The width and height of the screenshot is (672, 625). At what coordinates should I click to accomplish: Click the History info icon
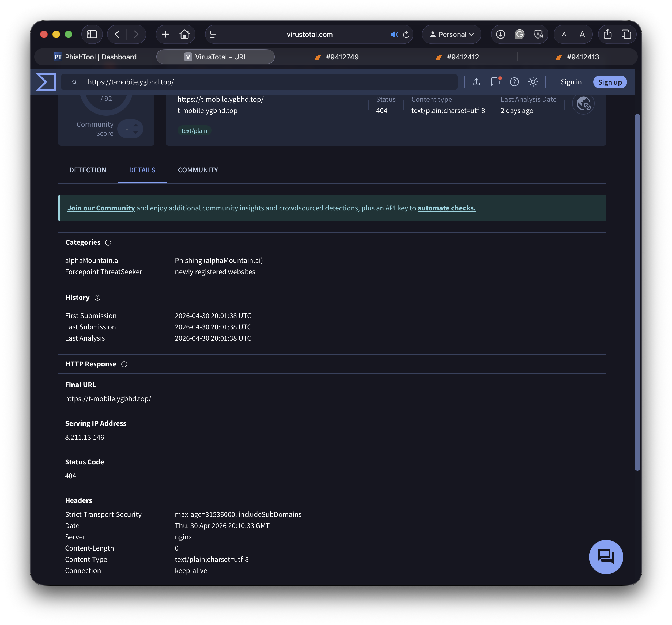[x=97, y=298]
